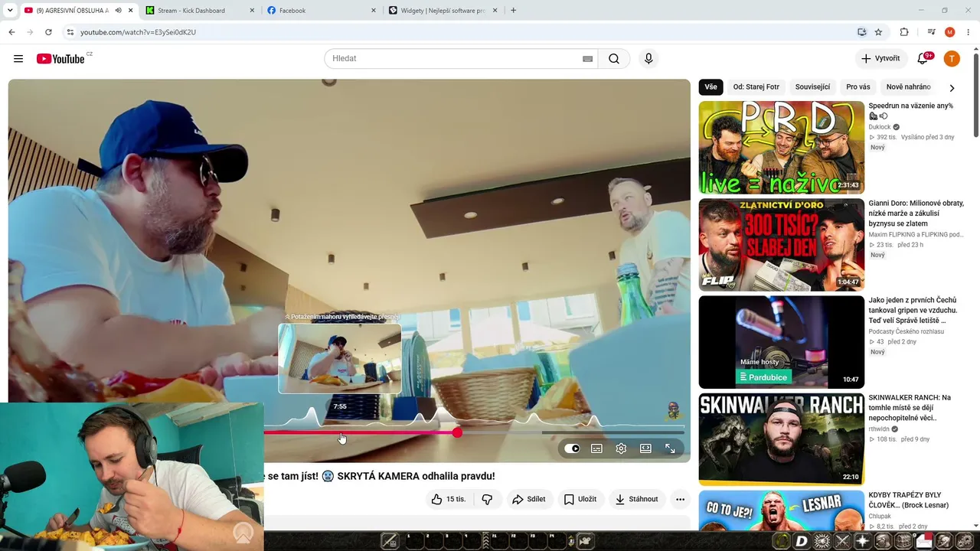The image size is (980, 551).
Task: Download the video with Stáhnout
Action: (636, 499)
